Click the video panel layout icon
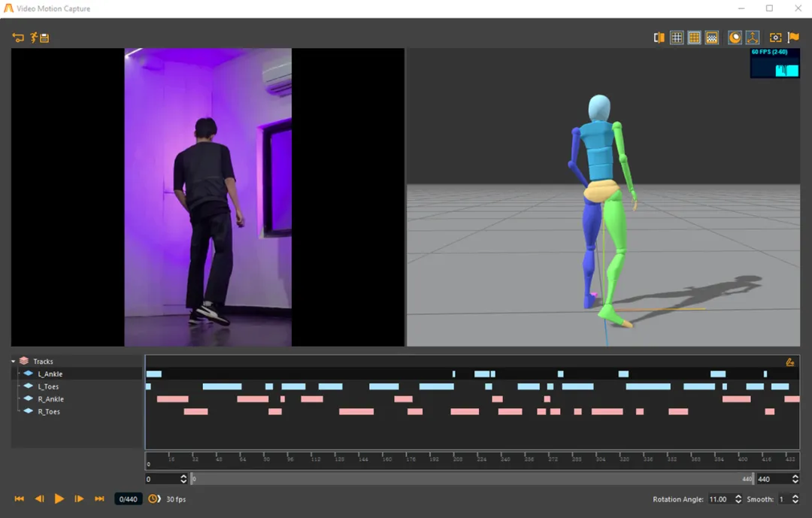Viewport: 812px width, 518px height. tap(659, 38)
